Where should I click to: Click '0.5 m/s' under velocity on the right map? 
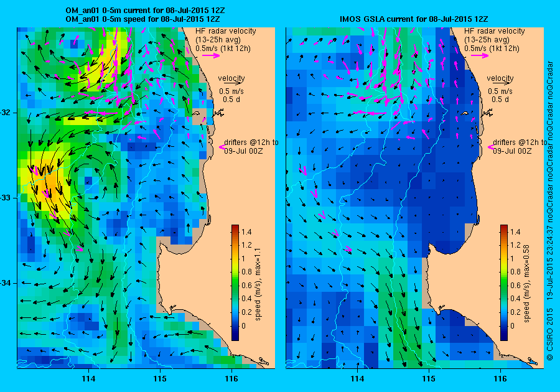coord(500,91)
